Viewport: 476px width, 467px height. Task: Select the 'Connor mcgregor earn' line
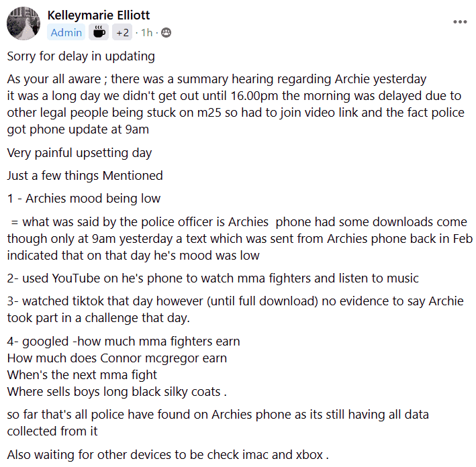[117, 358]
